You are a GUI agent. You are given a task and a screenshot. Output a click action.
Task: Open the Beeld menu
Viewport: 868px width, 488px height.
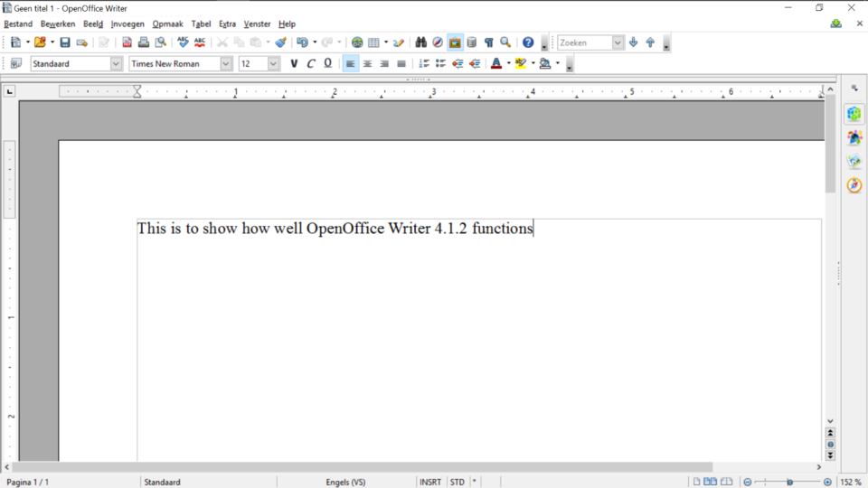coord(93,23)
